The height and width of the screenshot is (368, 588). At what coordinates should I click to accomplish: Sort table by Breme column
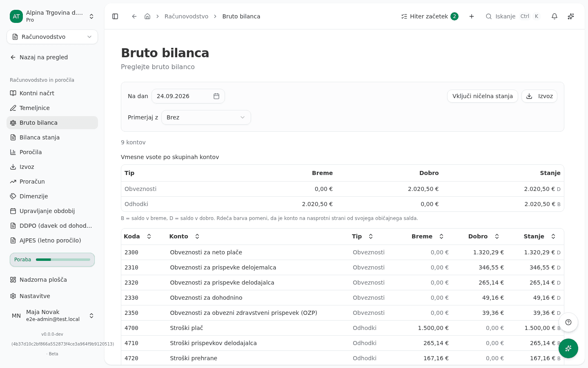click(x=428, y=236)
